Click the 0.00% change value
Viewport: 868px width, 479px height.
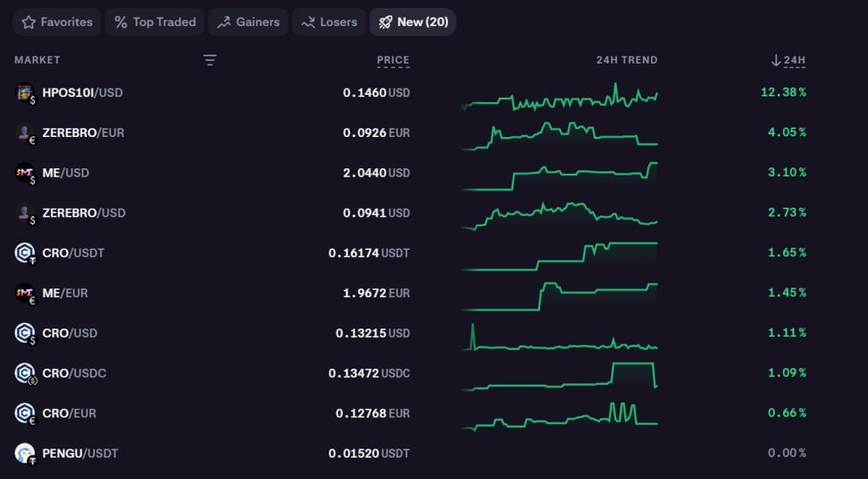click(786, 453)
